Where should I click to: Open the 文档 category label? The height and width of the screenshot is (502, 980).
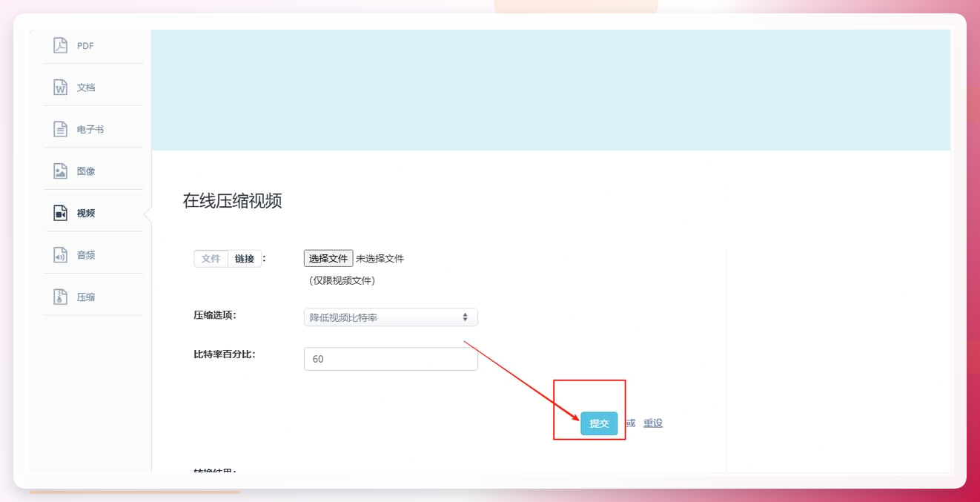[x=86, y=87]
